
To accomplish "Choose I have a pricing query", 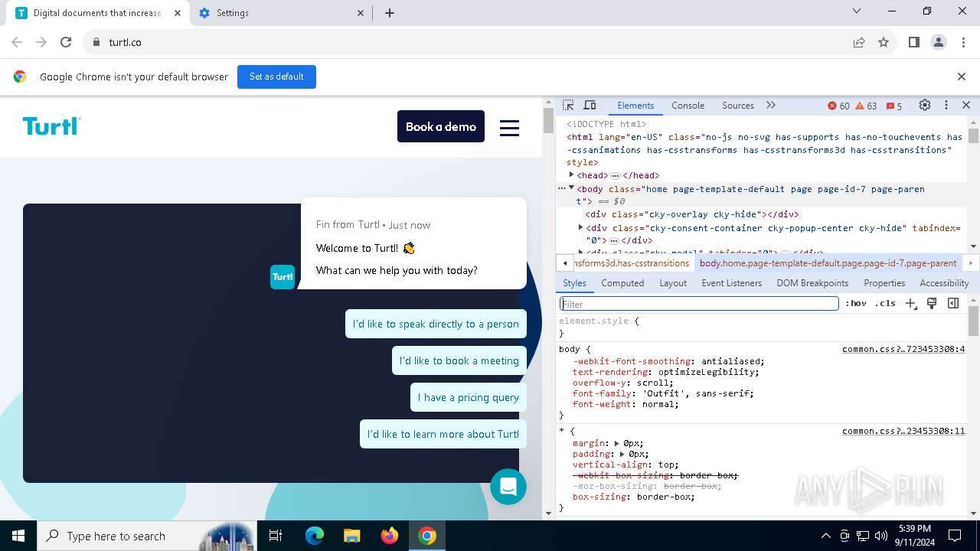I will pyautogui.click(x=469, y=397).
